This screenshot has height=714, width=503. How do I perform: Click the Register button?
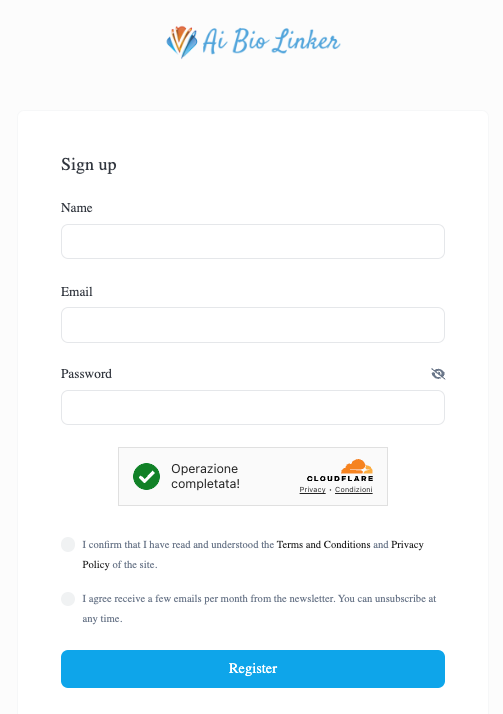click(x=253, y=668)
